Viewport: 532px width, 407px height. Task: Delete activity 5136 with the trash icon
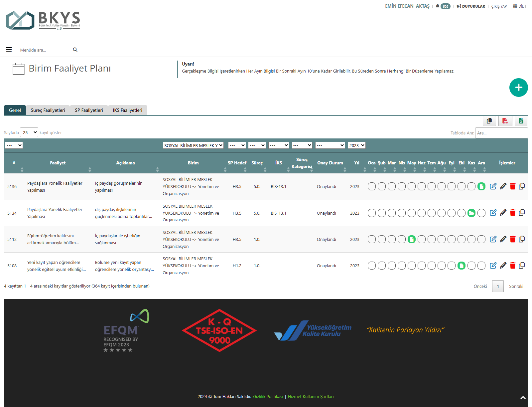click(x=512, y=186)
